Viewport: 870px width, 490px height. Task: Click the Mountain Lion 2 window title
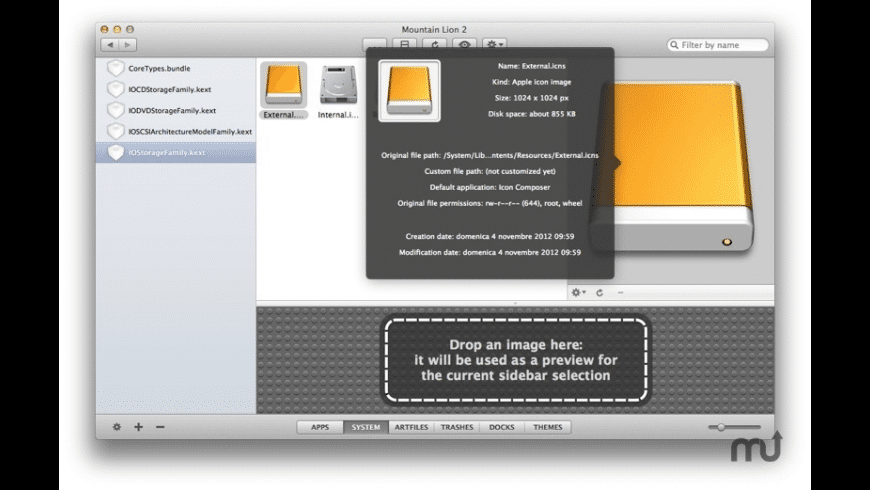(434, 29)
